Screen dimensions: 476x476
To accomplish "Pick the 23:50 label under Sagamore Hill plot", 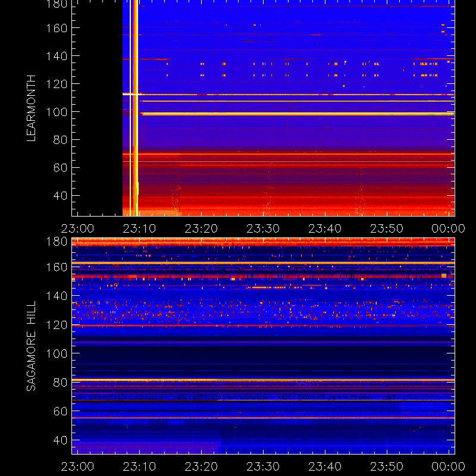I will [x=387, y=466].
